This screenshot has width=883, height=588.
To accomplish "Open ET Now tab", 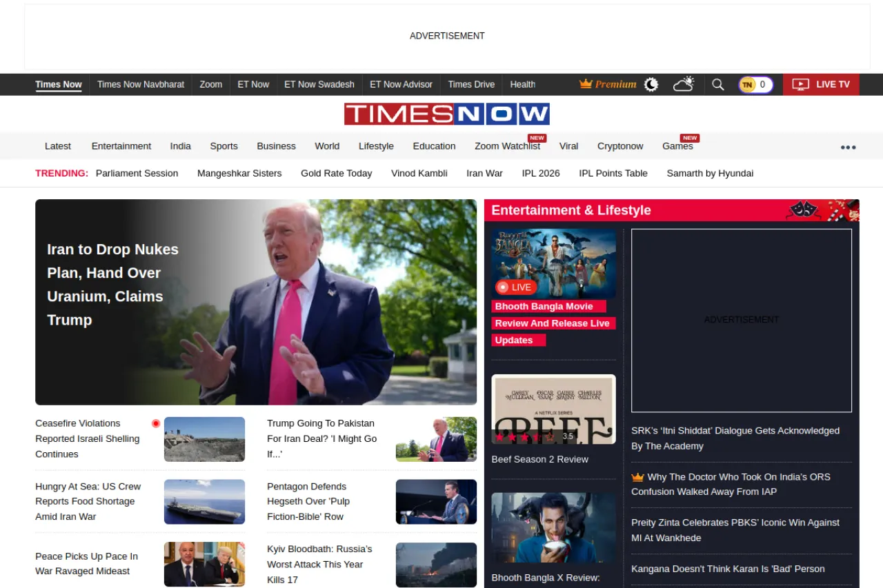I will pos(253,84).
